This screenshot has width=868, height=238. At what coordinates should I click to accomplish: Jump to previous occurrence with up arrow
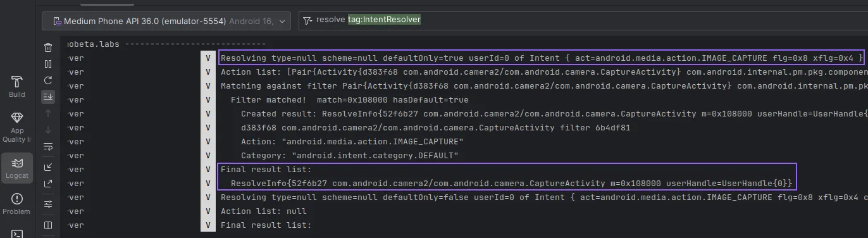48,113
